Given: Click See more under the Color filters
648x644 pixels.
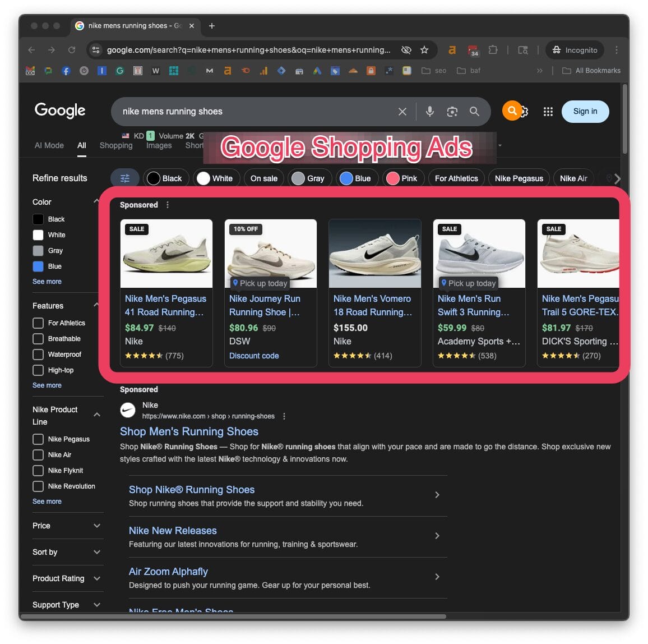Looking at the screenshot, I should click(x=47, y=281).
